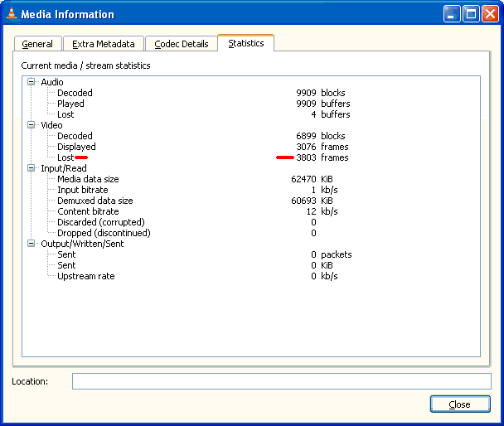Switch to the General tab

37,44
